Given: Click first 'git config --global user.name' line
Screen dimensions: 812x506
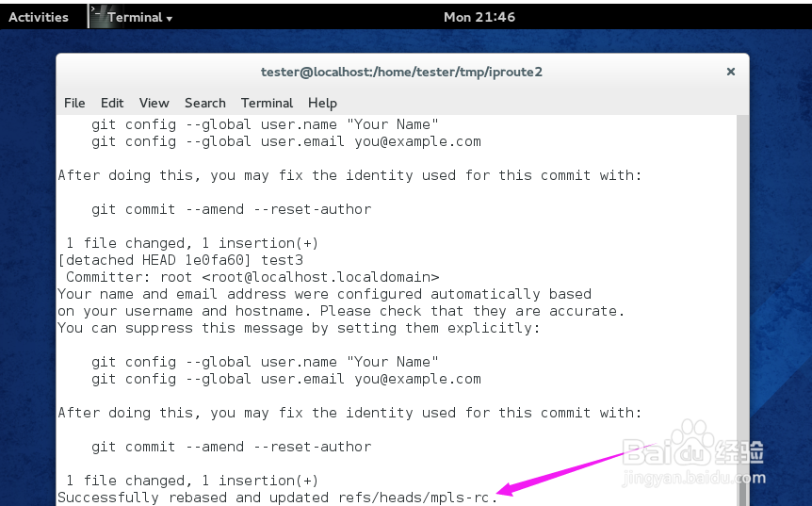Looking at the screenshot, I should click(x=265, y=124).
